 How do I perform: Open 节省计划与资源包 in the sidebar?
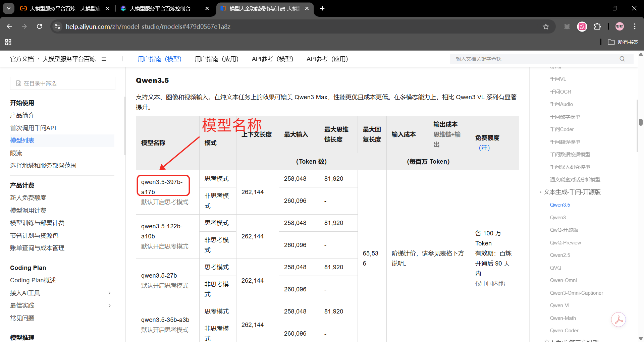point(34,235)
